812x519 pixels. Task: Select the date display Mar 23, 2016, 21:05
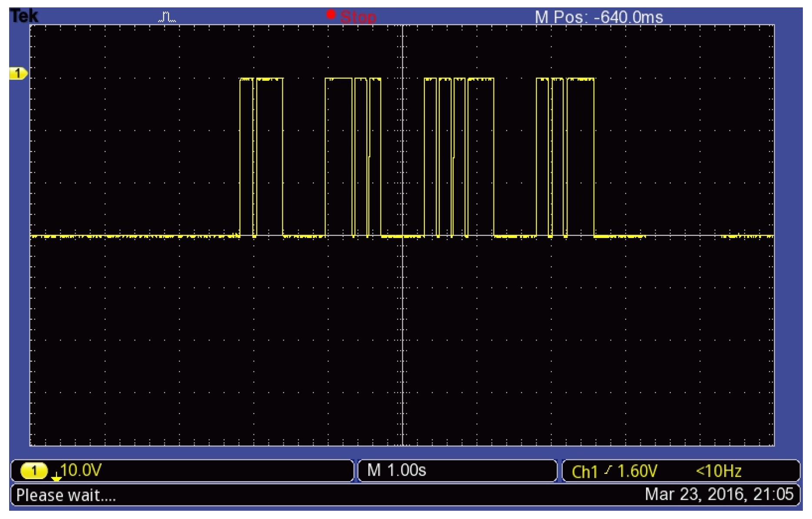(719, 495)
